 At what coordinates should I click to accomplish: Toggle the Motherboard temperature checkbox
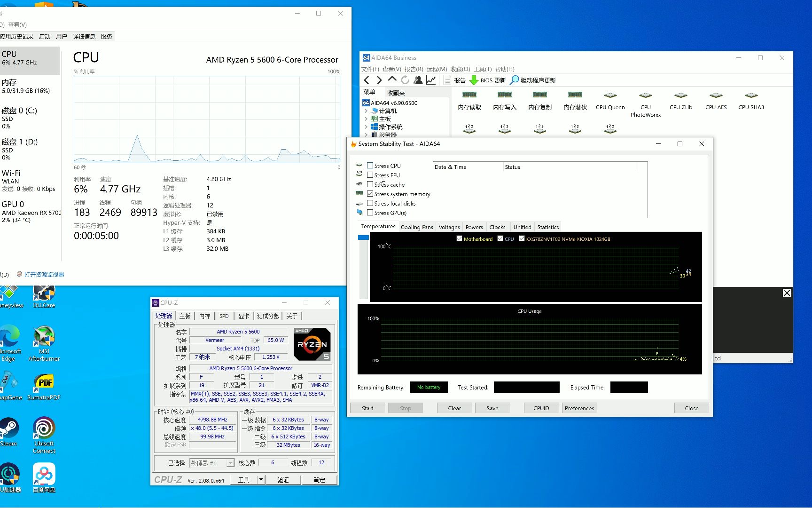coord(459,238)
